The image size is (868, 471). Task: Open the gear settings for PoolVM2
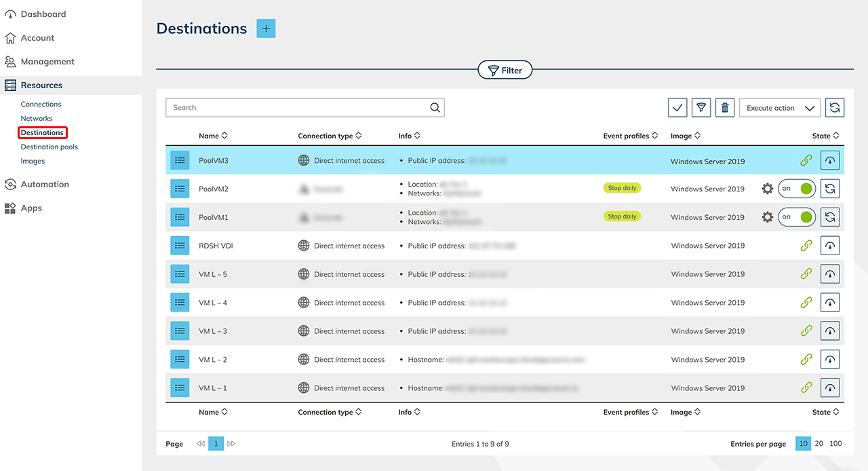[x=767, y=189]
